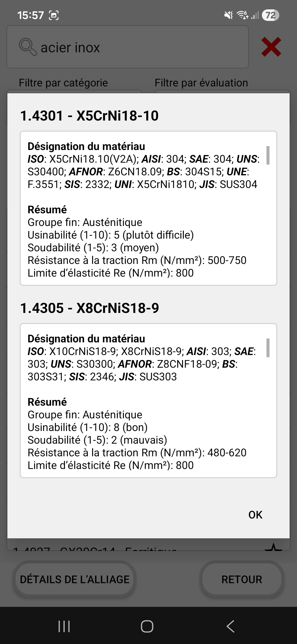Screen dimensions: 297x644
Task: Select the 1.4305 - X8CrNiS18-9 heading
Action: (x=90, y=308)
